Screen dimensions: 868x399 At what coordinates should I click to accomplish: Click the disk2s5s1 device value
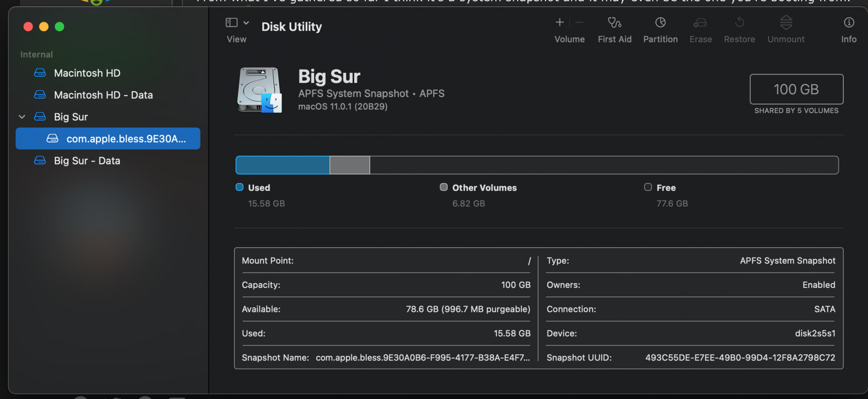point(815,334)
